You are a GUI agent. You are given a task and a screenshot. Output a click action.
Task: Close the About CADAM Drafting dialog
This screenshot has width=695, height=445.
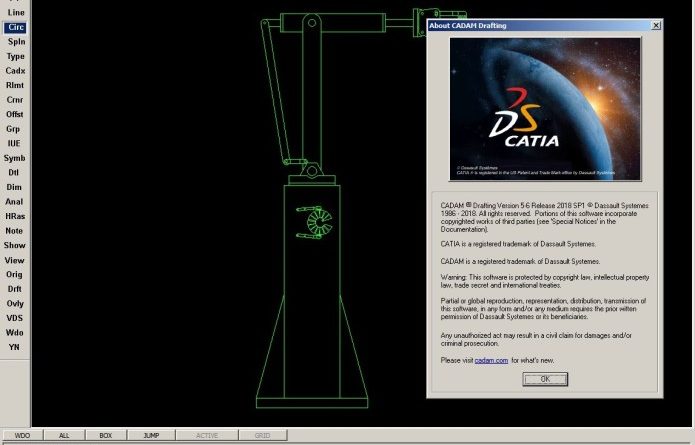point(655,23)
